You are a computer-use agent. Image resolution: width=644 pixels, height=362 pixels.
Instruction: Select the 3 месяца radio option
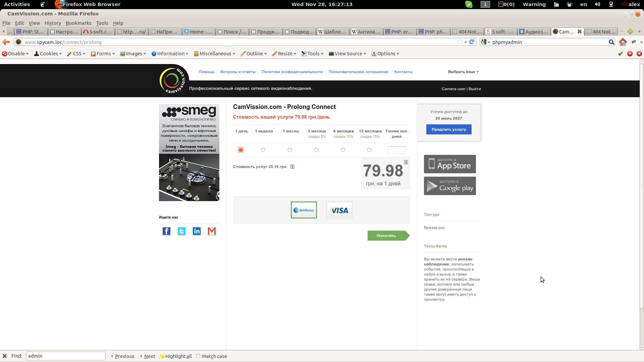pyautogui.click(x=316, y=150)
